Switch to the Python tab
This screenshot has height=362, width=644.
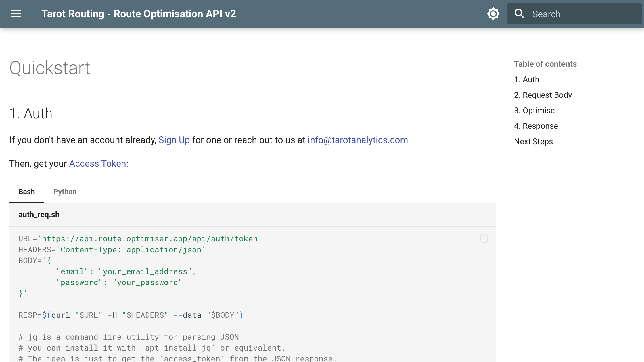coord(65,192)
